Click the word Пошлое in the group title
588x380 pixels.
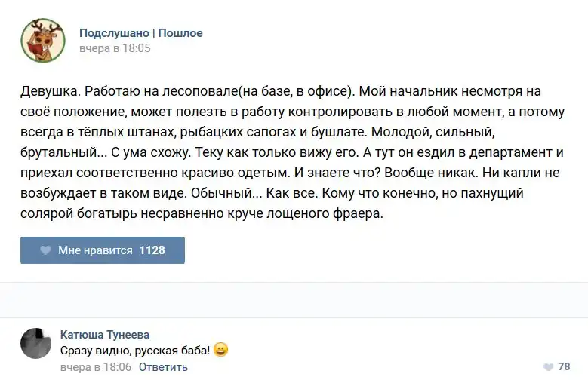pos(180,33)
